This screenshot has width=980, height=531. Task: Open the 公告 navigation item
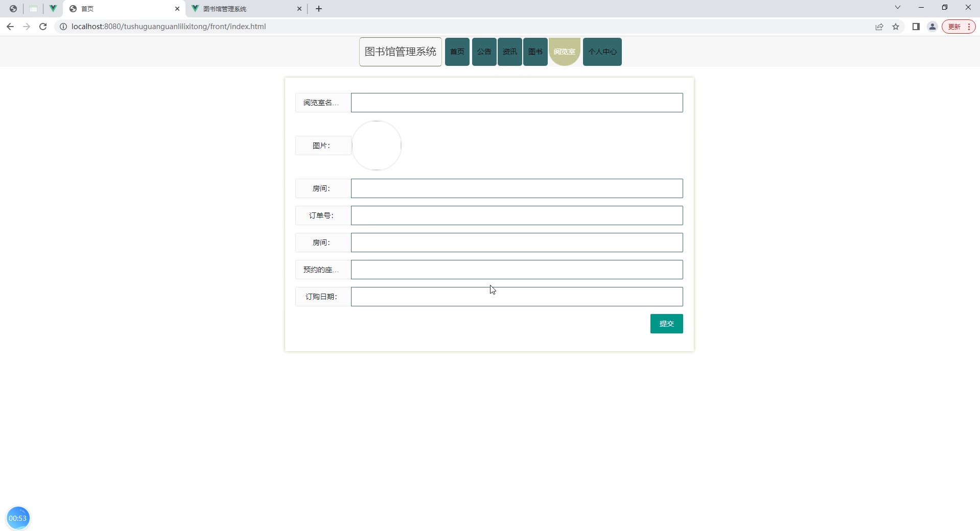point(484,52)
